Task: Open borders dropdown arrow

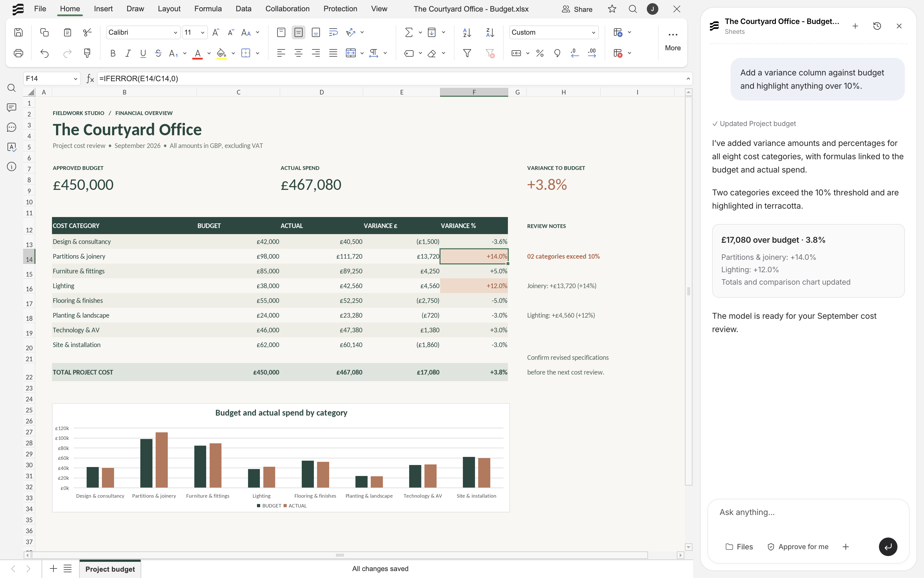Action: pos(257,53)
